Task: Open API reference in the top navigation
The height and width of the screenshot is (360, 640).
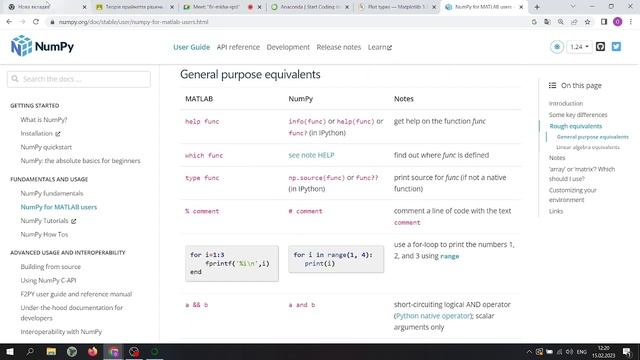Action: click(238, 47)
